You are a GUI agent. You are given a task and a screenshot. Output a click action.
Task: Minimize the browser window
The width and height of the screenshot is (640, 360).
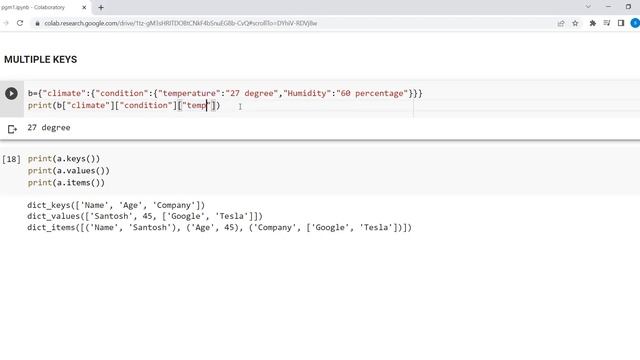click(x=608, y=7)
